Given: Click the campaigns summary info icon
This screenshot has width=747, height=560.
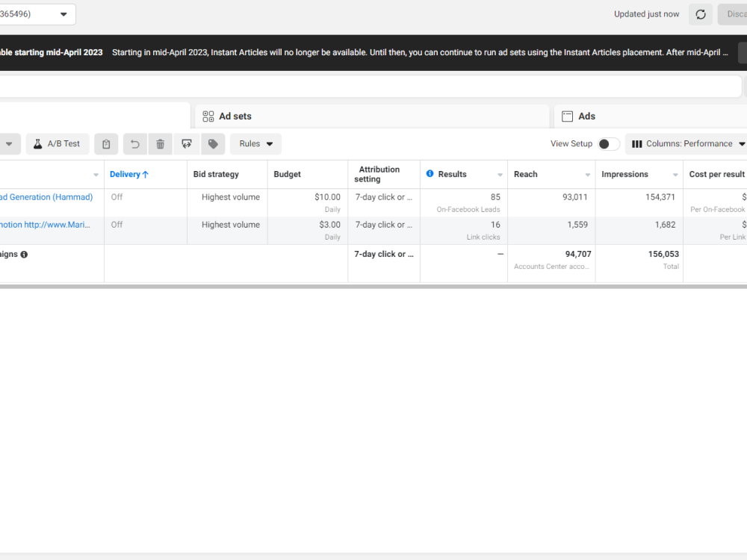Looking at the screenshot, I should click(x=24, y=255).
